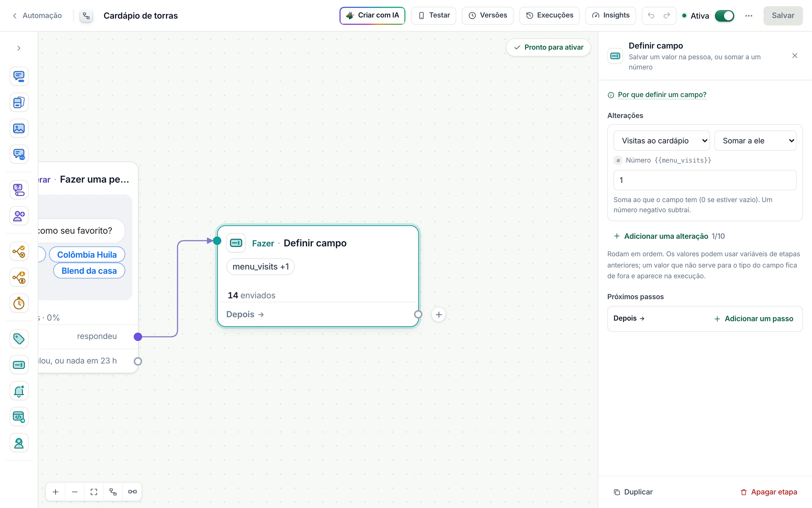The width and height of the screenshot is (812, 508).
Task: Add an ask-question step from sidebar
Action: point(19,190)
